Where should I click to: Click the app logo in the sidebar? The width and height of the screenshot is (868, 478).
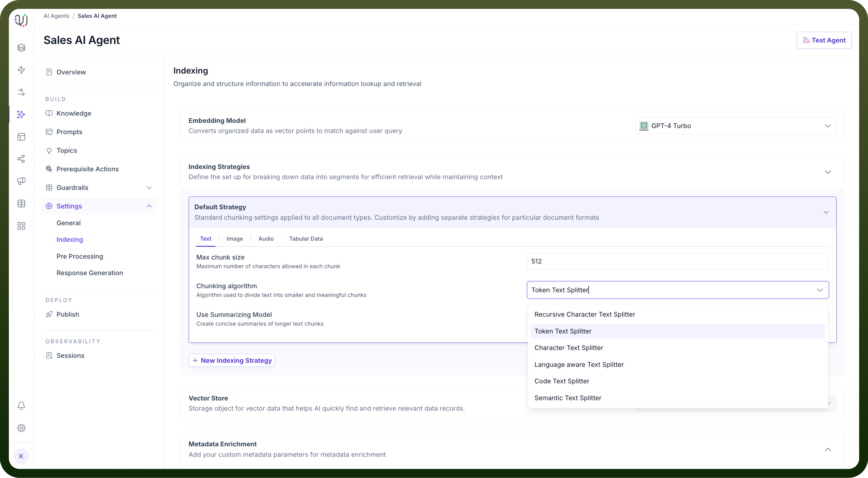click(x=21, y=20)
